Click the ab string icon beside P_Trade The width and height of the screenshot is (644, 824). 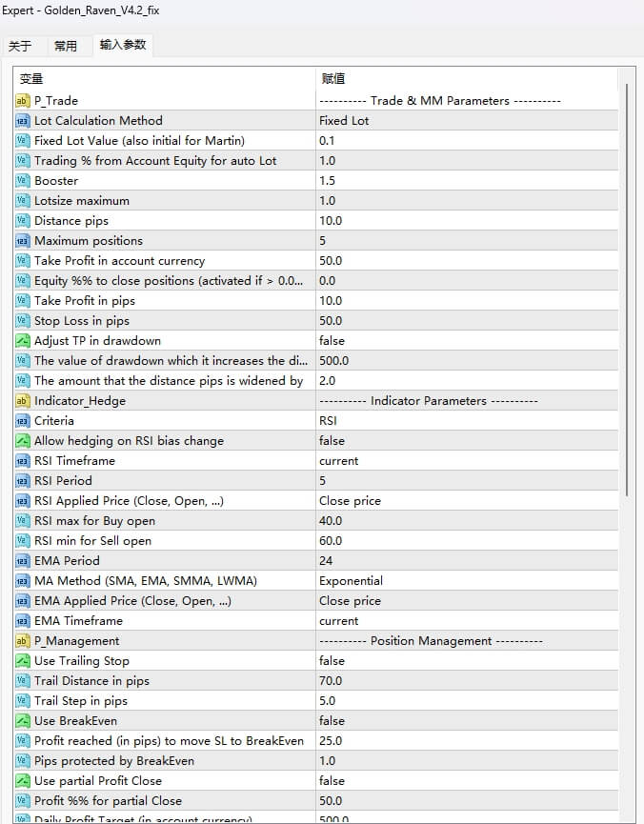[21, 101]
